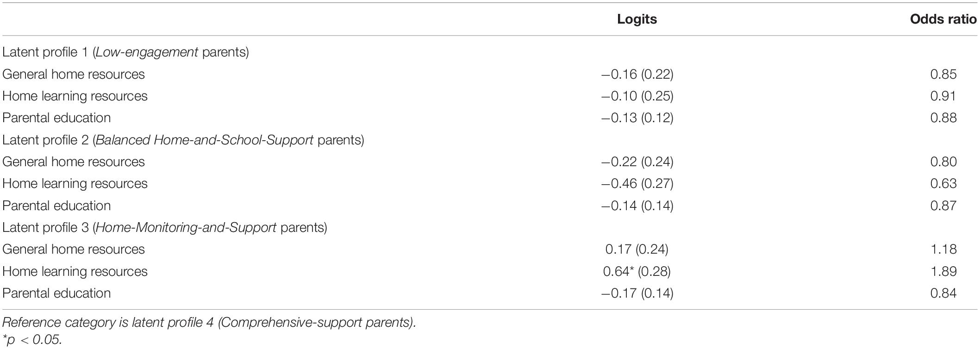
Task: Click the logit value −0.17 (0.14)
Action: (637, 293)
